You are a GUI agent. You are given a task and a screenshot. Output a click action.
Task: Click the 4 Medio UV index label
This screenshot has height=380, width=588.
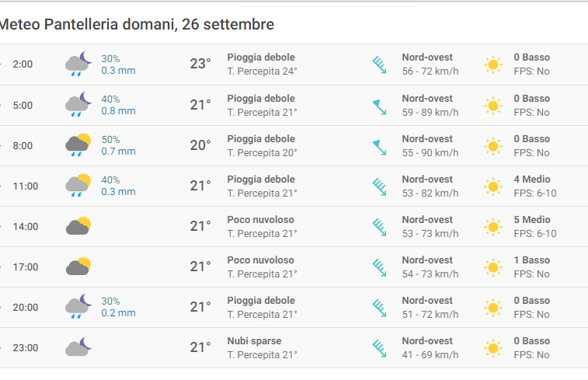tap(532, 180)
